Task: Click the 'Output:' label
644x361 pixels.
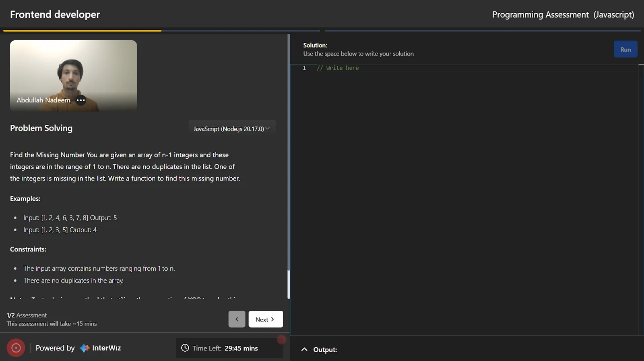Action: [x=325, y=350]
